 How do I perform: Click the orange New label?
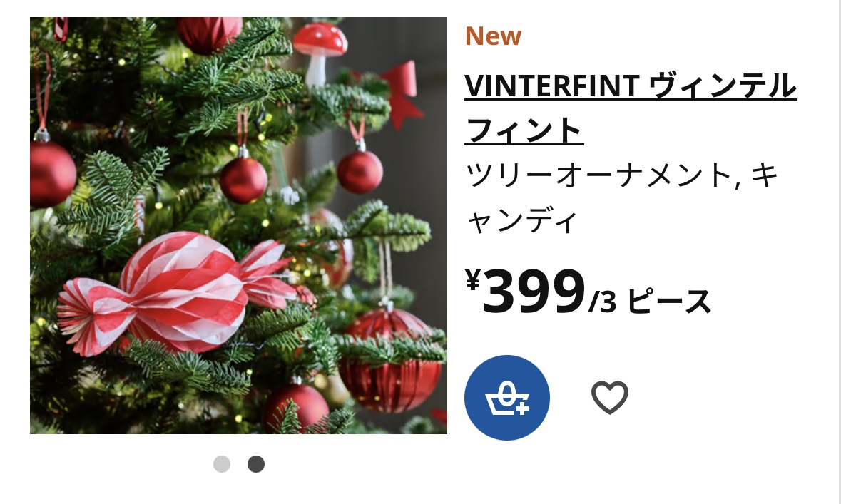[x=494, y=36]
